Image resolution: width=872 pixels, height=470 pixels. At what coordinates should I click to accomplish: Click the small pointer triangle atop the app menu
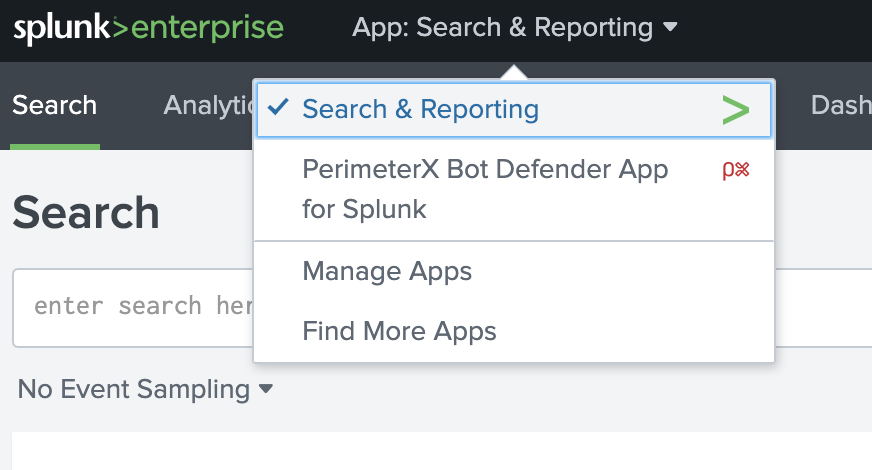(x=513, y=73)
